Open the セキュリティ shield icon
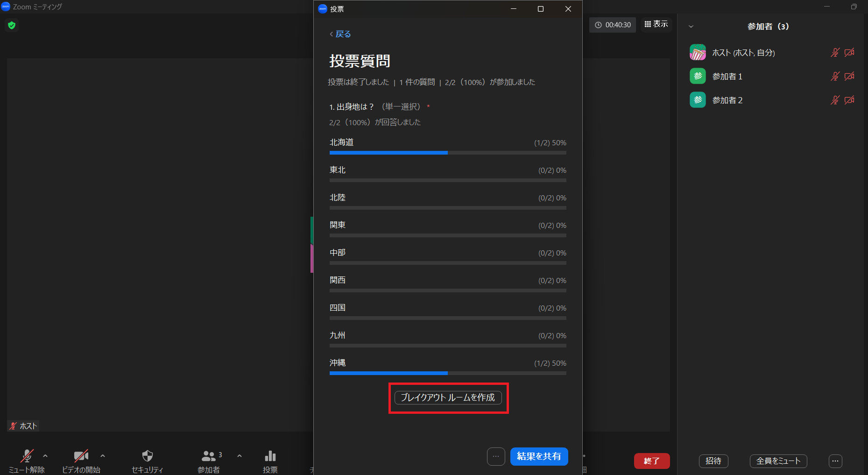 (x=148, y=456)
